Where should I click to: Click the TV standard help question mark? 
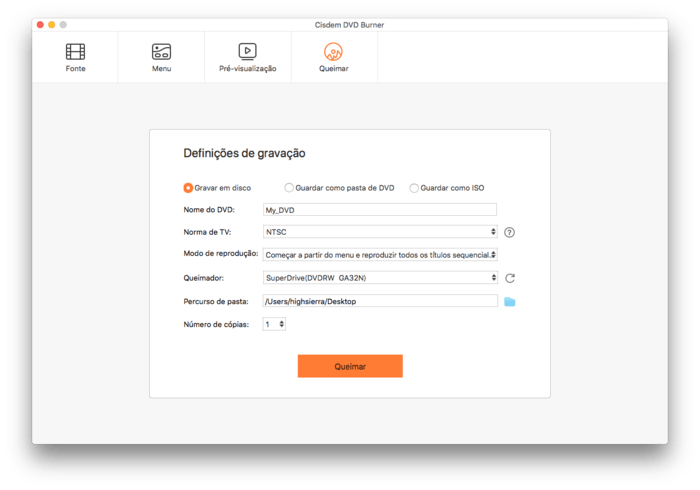tap(509, 232)
